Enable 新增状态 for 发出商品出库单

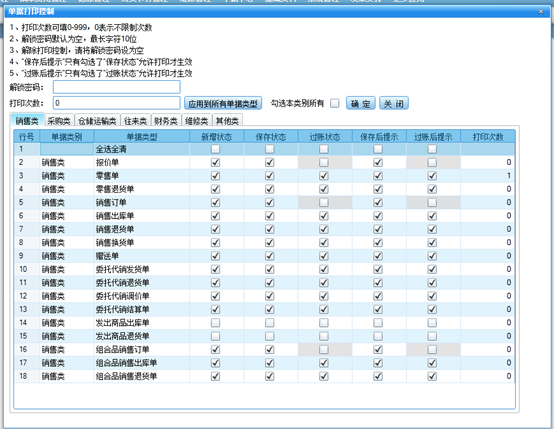(215, 323)
